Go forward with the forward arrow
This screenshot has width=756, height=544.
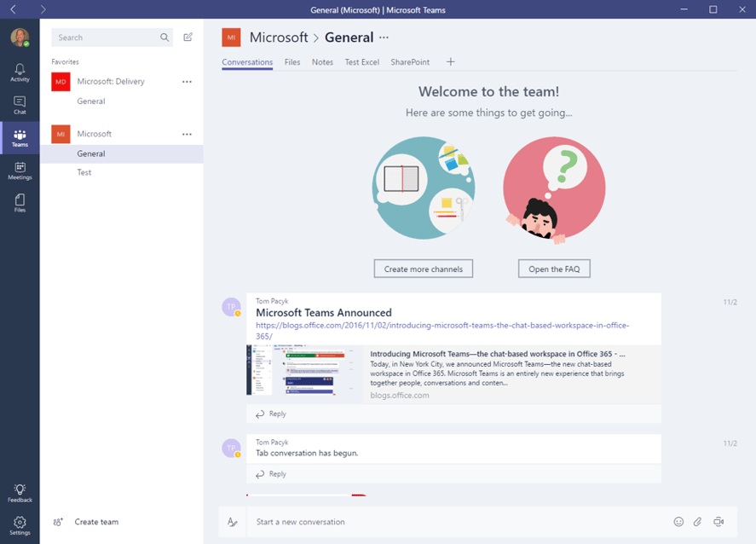43,9
